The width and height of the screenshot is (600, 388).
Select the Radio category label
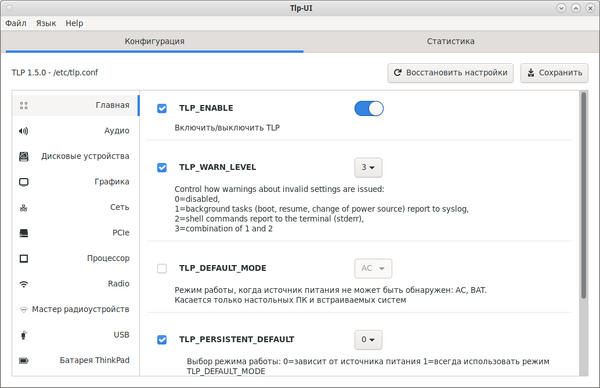119,284
